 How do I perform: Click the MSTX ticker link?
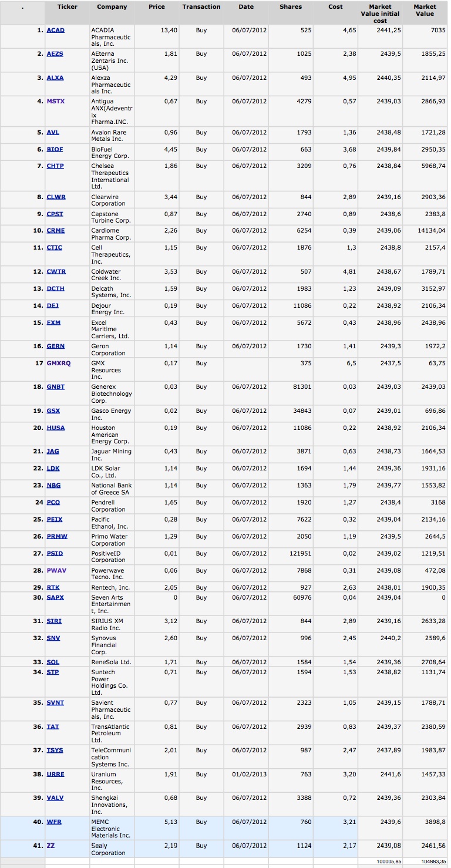click(55, 101)
